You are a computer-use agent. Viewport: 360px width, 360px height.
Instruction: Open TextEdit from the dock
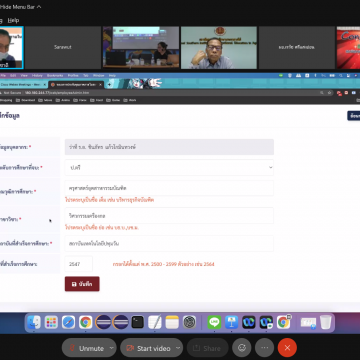[x=155, y=322]
